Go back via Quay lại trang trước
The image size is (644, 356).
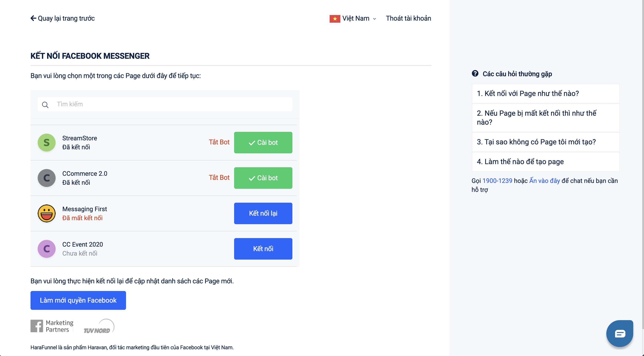pyautogui.click(x=63, y=19)
